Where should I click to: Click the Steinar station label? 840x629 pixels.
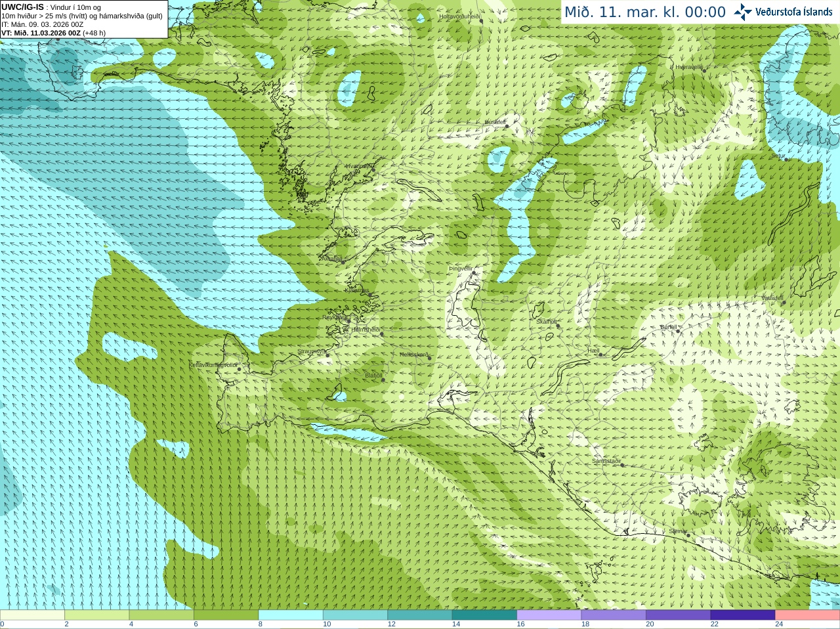[678, 531]
